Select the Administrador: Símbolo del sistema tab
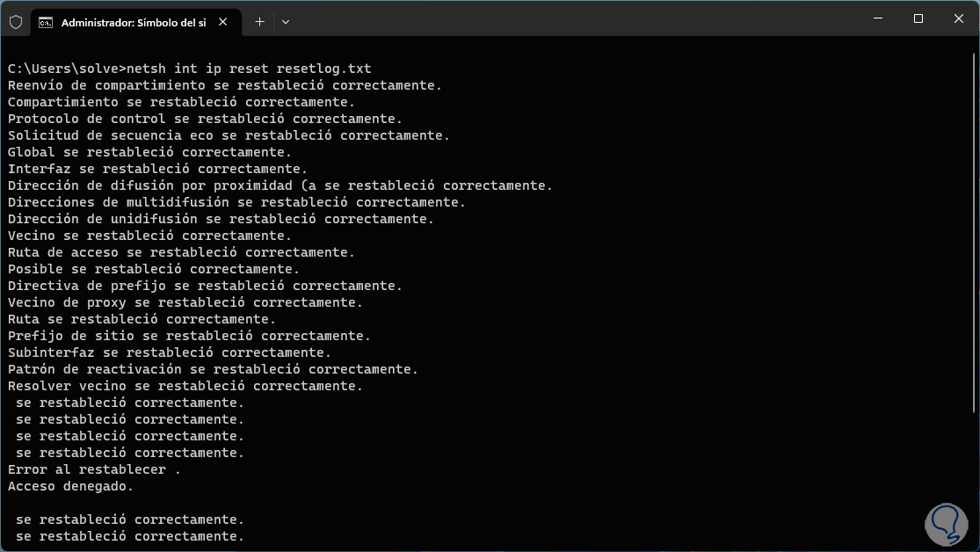980x552 pixels. 132,22
